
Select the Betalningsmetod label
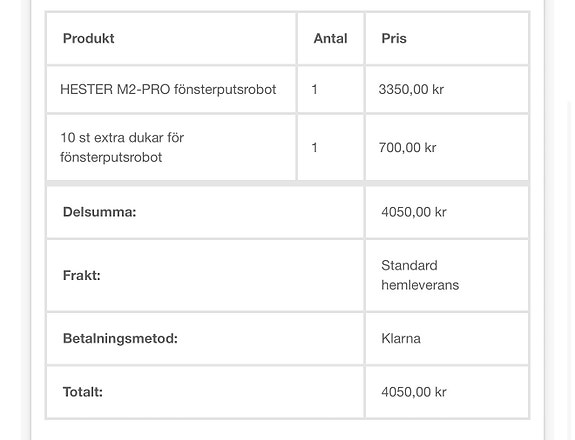click(x=120, y=338)
